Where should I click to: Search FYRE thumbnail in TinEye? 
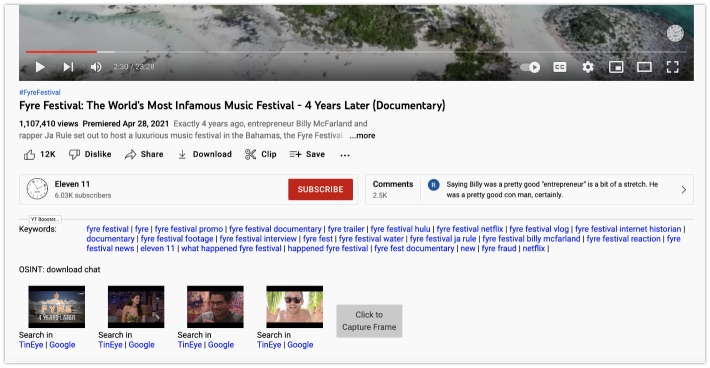point(31,344)
